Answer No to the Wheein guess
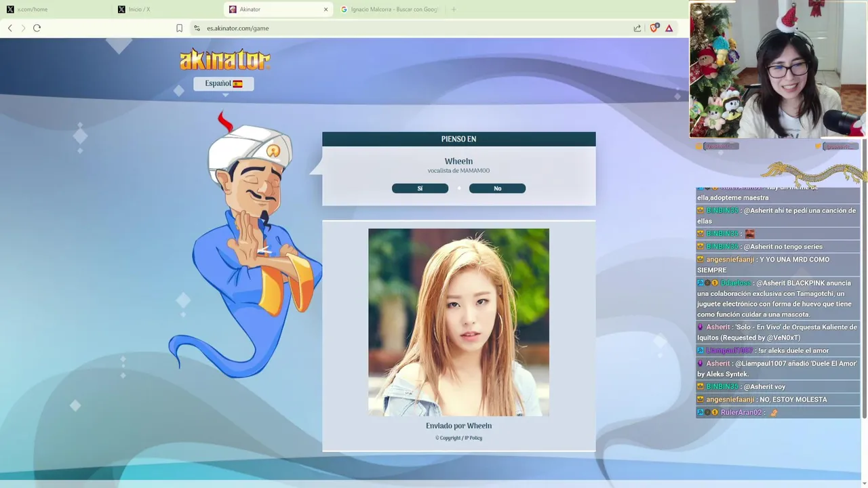 497,188
